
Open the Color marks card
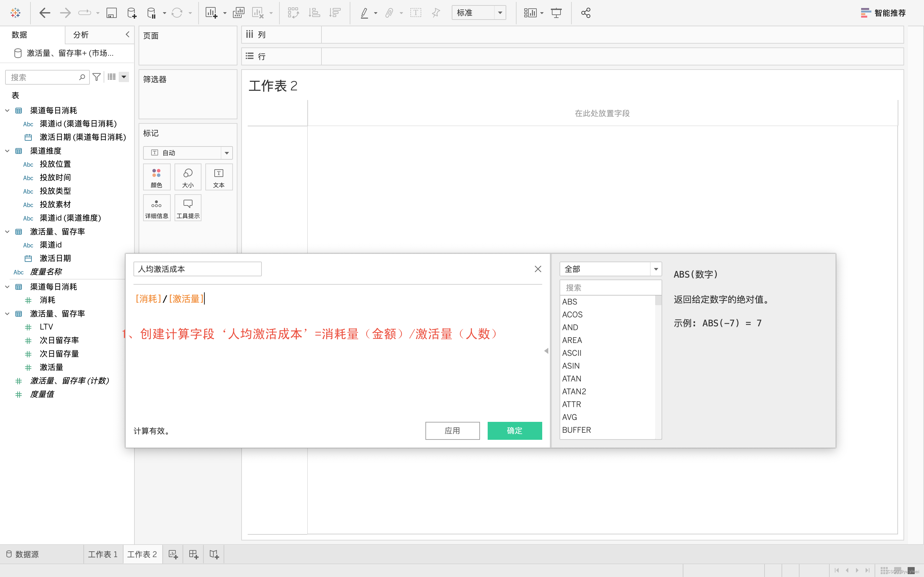pos(157,177)
